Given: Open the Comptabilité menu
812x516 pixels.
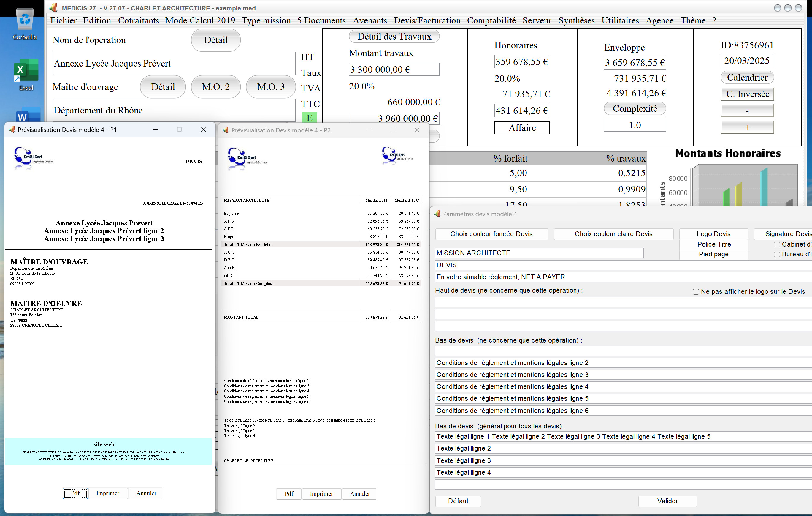Looking at the screenshot, I should (491, 20).
